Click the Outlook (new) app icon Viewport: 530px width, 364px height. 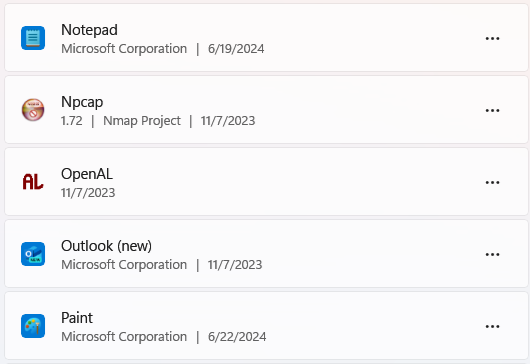coord(33,254)
